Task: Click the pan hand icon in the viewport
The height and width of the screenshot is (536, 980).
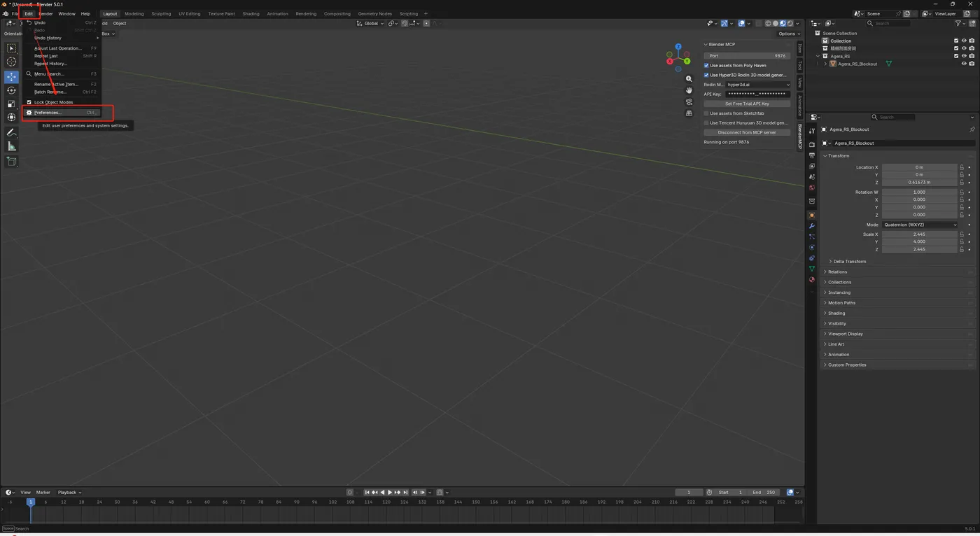Action: pos(689,90)
